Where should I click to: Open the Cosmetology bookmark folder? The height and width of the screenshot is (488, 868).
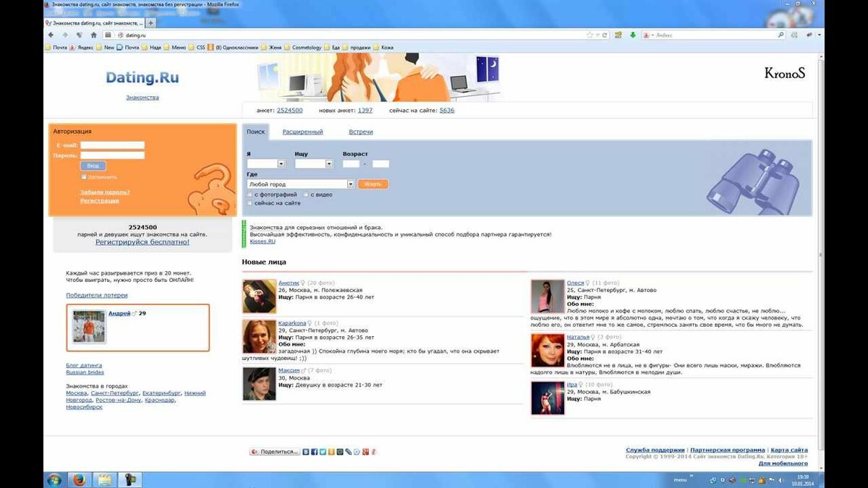pos(303,48)
